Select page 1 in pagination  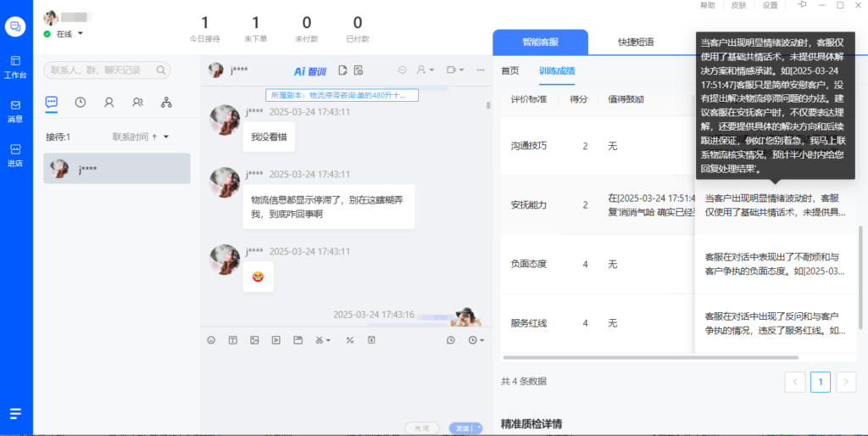pos(821,382)
